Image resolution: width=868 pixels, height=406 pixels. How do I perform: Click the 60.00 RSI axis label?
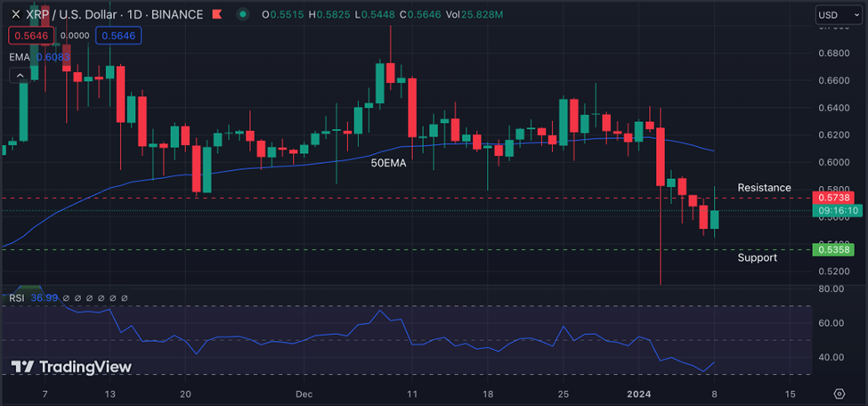832,323
